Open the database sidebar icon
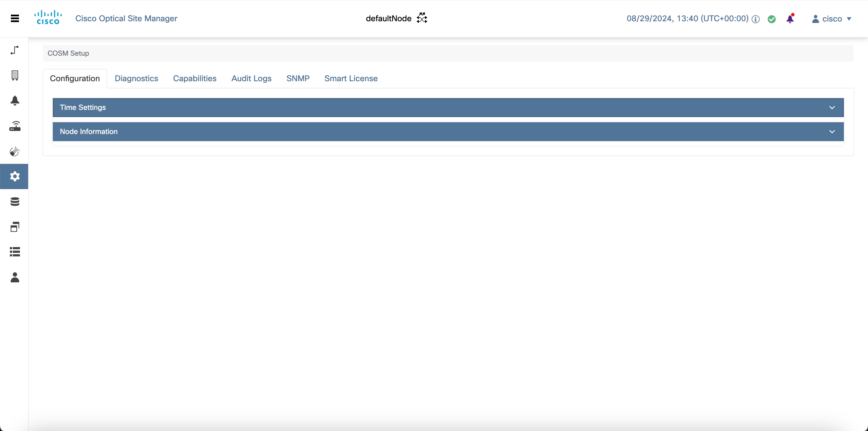The image size is (868, 431). (x=15, y=201)
